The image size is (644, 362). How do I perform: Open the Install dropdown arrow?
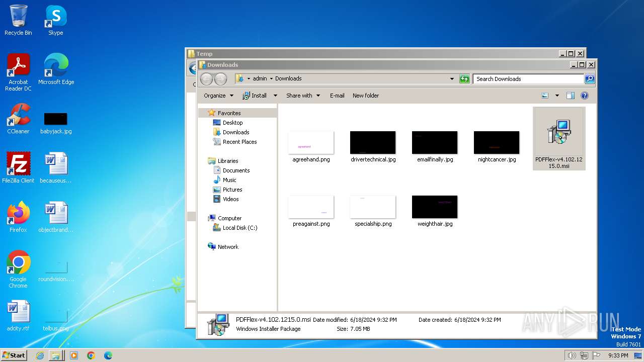tap(275, 96)
